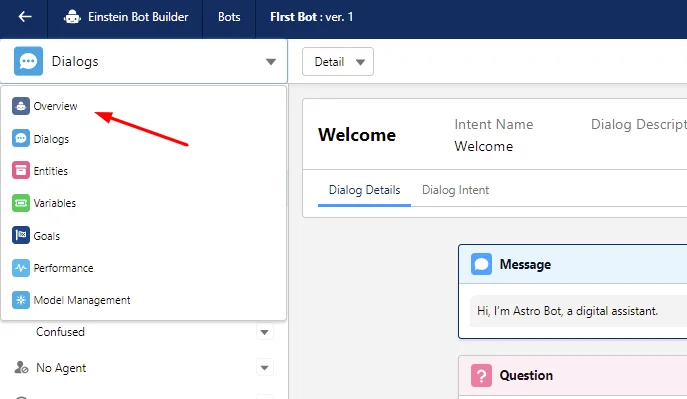Select Overview from the menu
Viewport: 687px width, 399px height.
(x=56, y=106)
